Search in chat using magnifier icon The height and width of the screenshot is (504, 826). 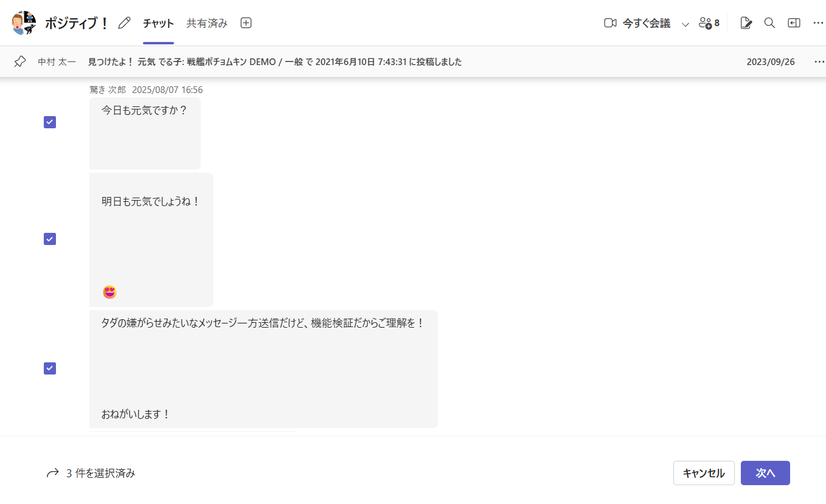coord(769,23)
